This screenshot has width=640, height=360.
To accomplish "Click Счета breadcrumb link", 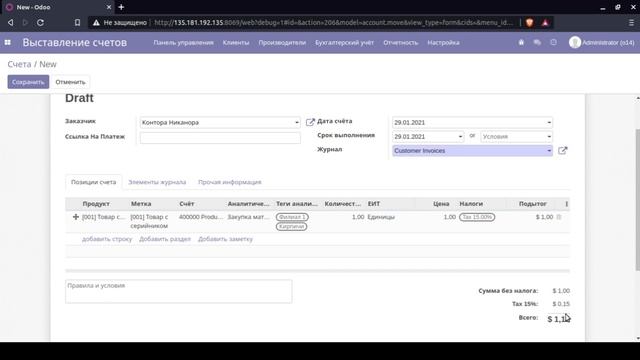I will click(19, 64).
